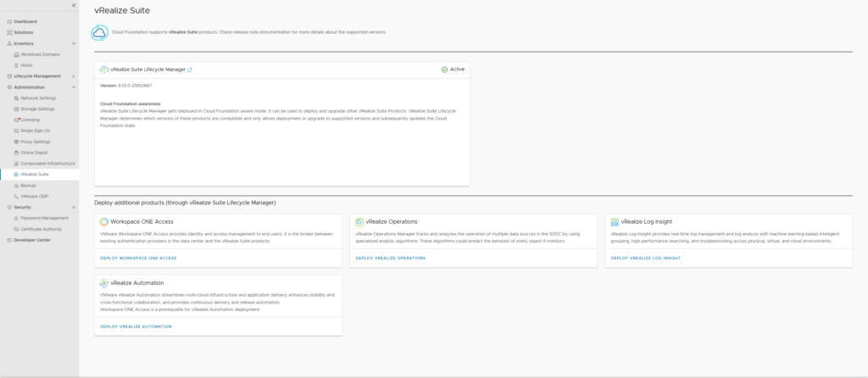The height and width of the screenshot is (378, 868).
Task: Collapse the Inventory section chevron
Action: click(74, 43)
